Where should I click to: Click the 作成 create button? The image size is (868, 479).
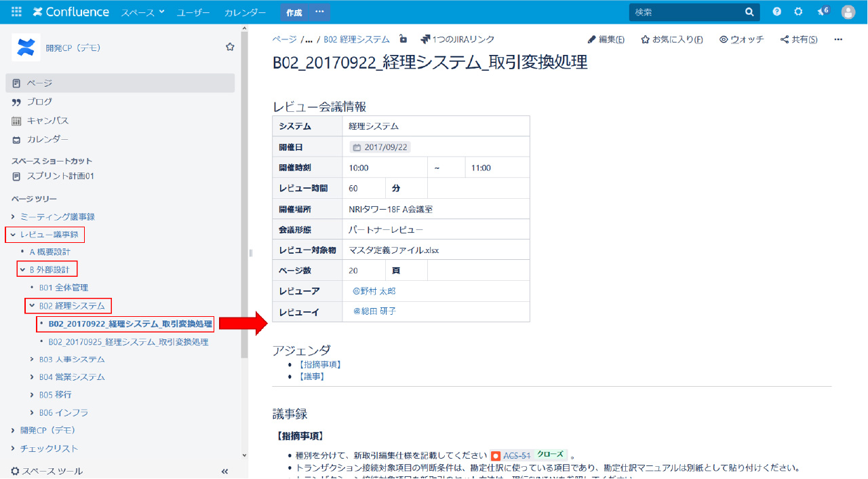(294, 12)
